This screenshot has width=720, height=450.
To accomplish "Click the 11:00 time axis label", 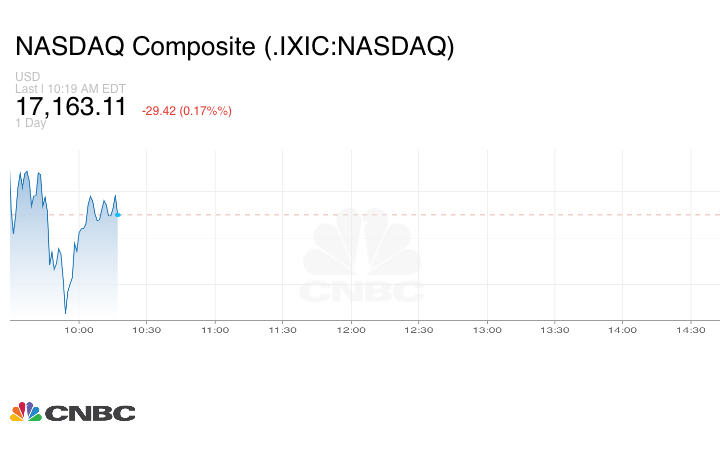I will tap(215, 330).
